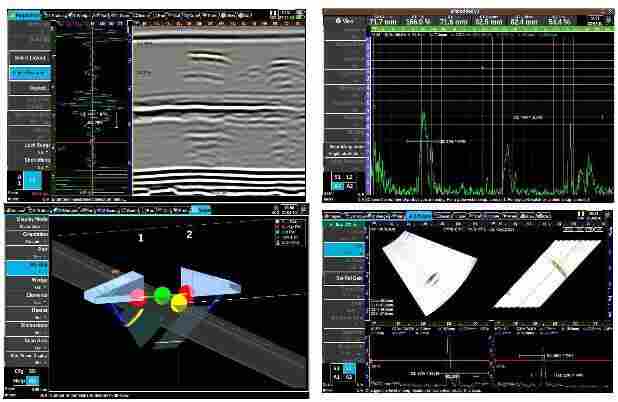Viewport: 618px width, 402px height.
Task: Open the View tab in the A-scan window
Action: click(x=339, y=19)
